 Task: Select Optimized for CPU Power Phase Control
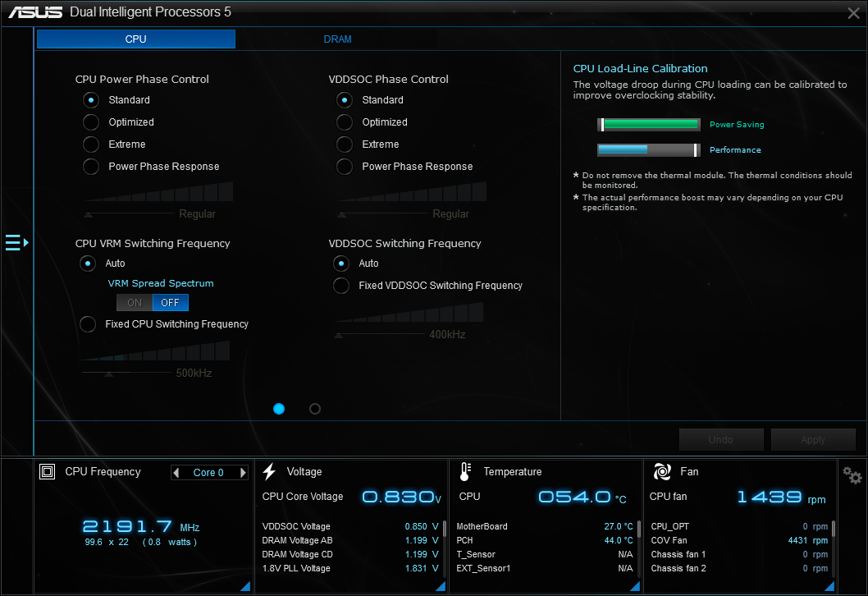point(91,122)
